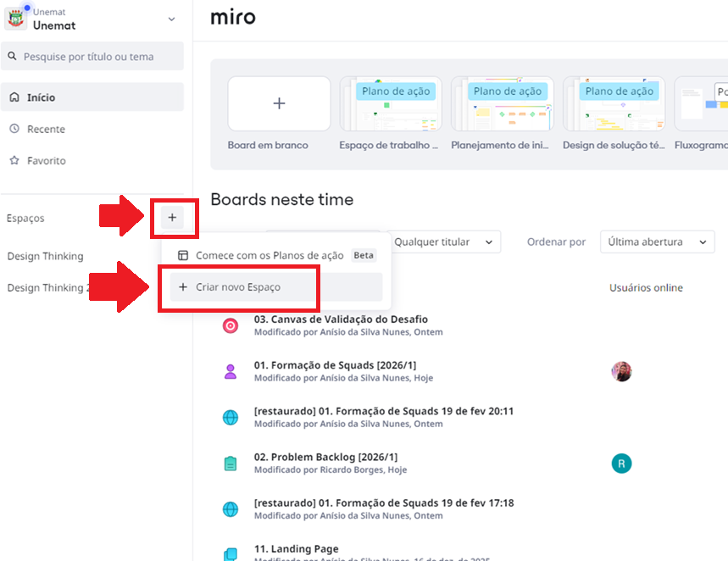This screenshot has height=561, width=728.
Task: Open the second Design Thinking 2 space
Action: point(49,287)
